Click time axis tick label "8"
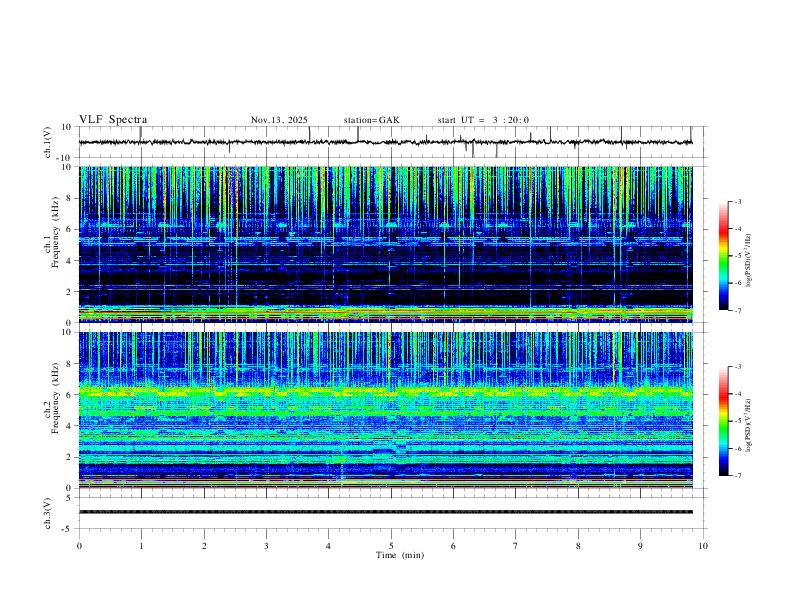 [578, 546]
